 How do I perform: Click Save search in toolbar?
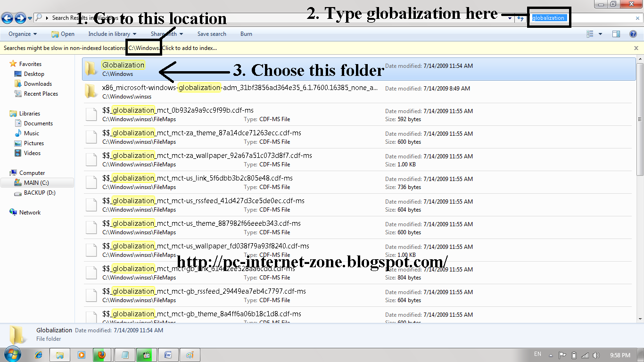tap(212, 34)
